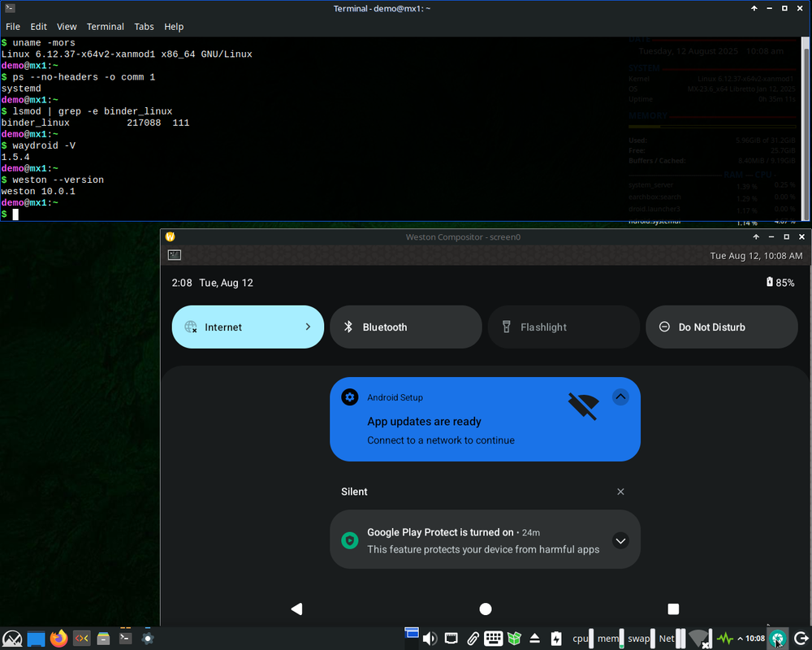This screenshot has height=650, width=812.
Task: Click the workspace pager icon in taskbar
Action: [x=412, y=633]
